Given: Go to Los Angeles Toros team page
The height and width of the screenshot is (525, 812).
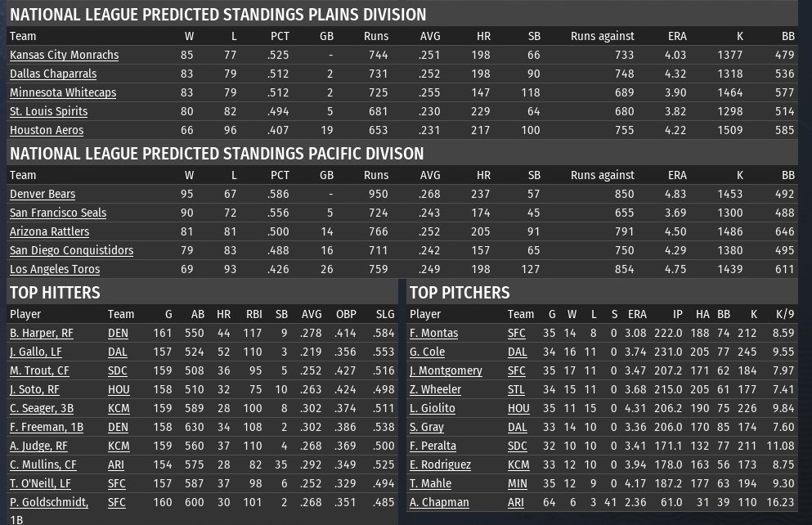Looking at the screenshot, I should (55, 269).
